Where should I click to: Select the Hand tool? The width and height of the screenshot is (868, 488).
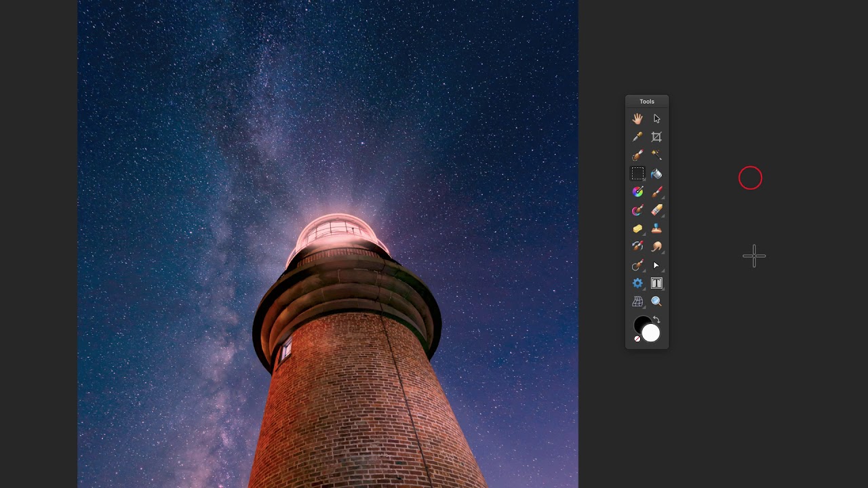click(x=637, y=119)
